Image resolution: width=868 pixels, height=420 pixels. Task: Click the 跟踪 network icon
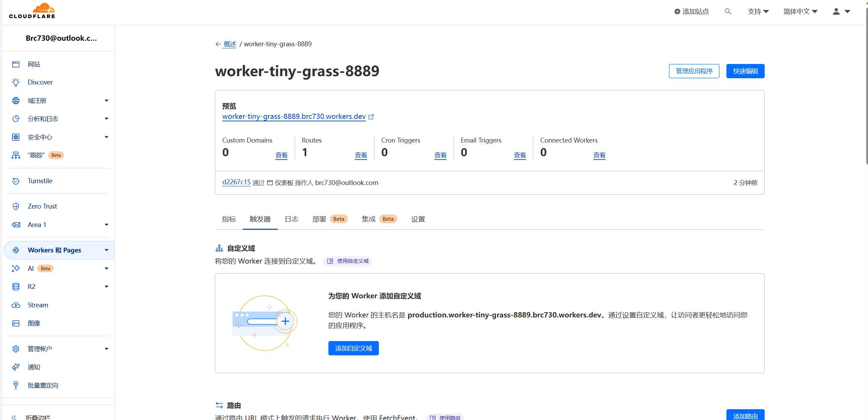pos(16,155)
